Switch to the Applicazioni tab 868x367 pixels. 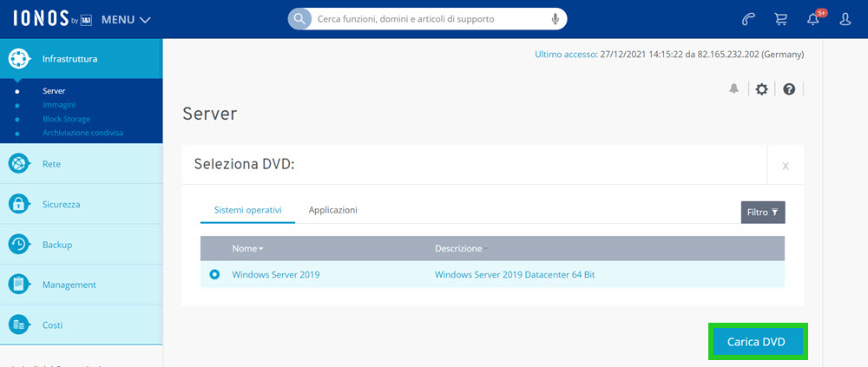coord(332,210)
